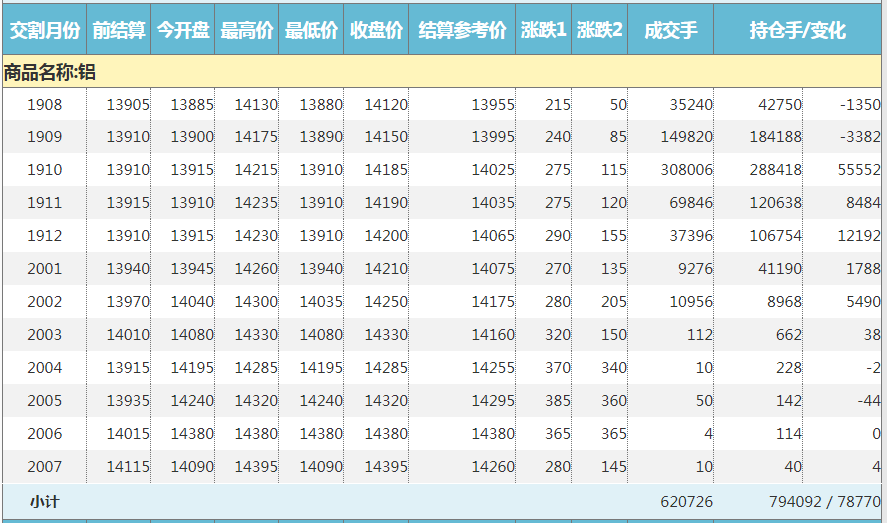Select the 最高价 column header
The height and width of the screenshot is (523, 887).
[247, 30]
